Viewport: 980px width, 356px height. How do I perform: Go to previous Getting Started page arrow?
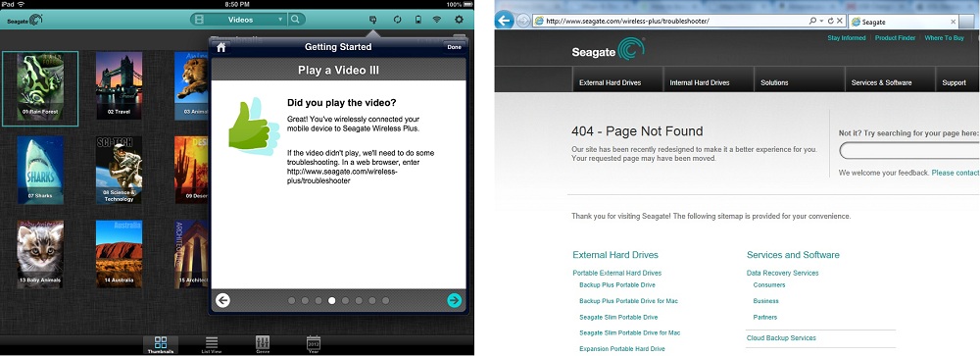coord(222,300)
